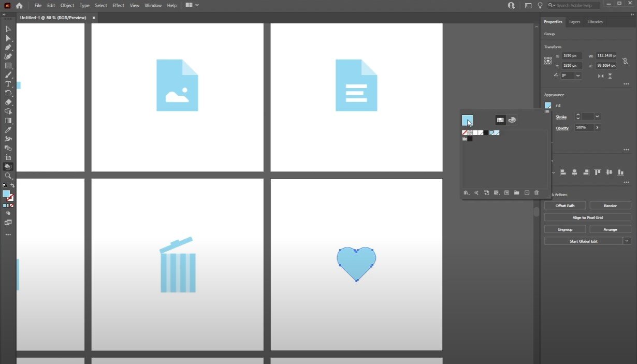Open dropdown arrow beside Start Global Edit
The width and height of the screenshot is (637, 364).
(627, 241)
